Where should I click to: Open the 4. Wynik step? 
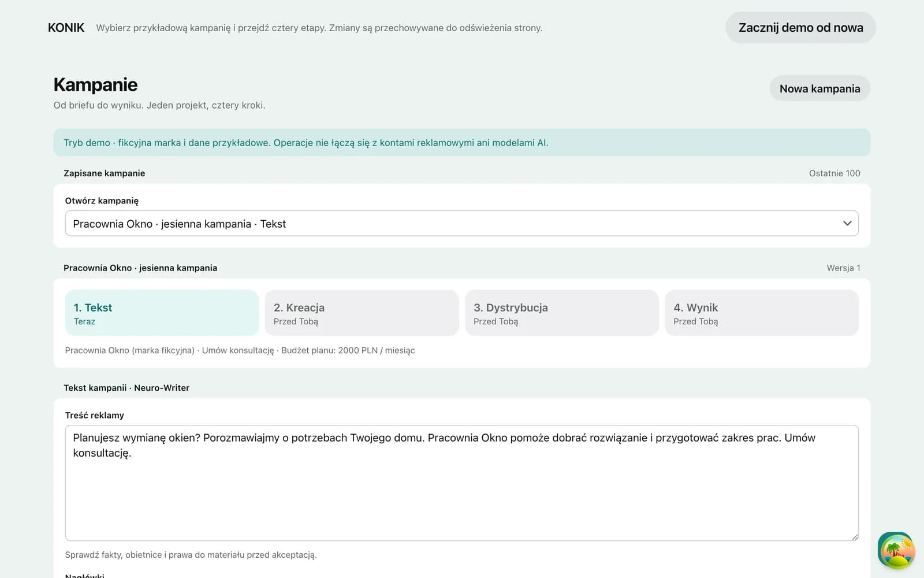[x=762, y=313]
